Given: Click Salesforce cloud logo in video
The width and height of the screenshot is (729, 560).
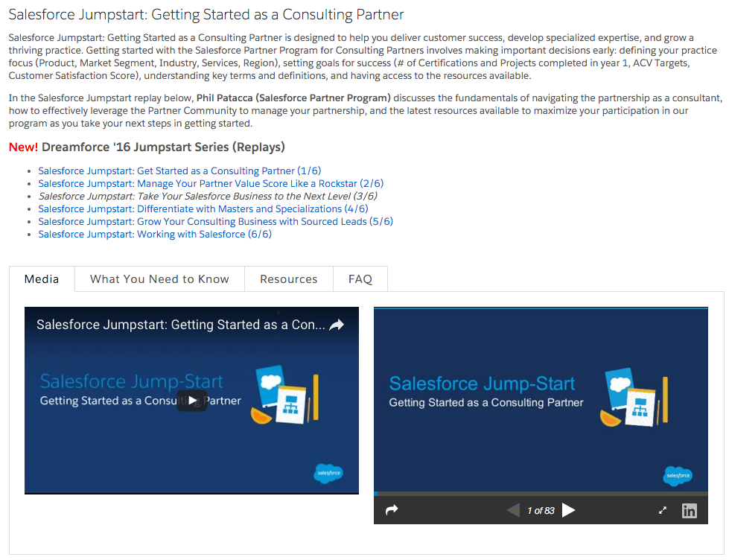Looking at the screenshot, I should pos(328,473).
